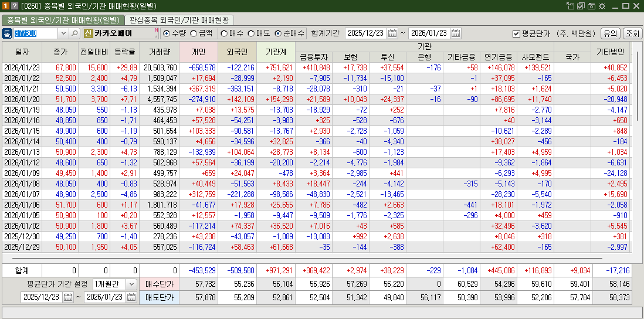
Task: Select the 금액 radio button
Action: [194, 33]
